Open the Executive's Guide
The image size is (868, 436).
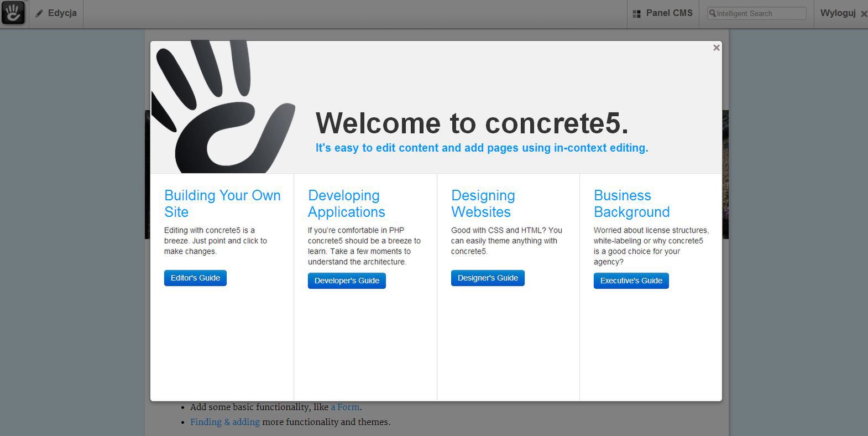click(631, 281)
